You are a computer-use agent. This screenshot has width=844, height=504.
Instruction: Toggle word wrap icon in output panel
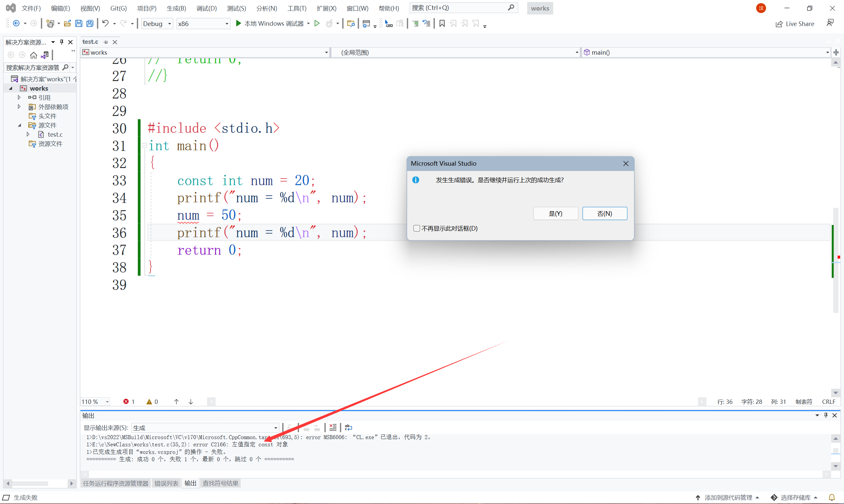pyautogui.click(x=348, y=428)
